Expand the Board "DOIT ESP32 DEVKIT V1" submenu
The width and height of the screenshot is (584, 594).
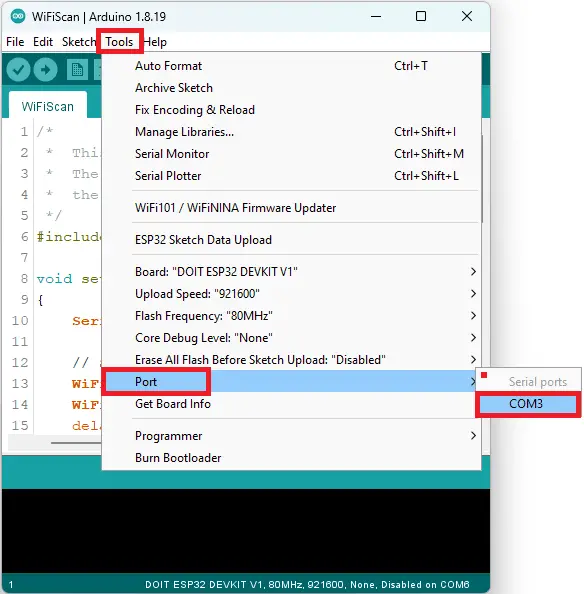tap(290, 272)
